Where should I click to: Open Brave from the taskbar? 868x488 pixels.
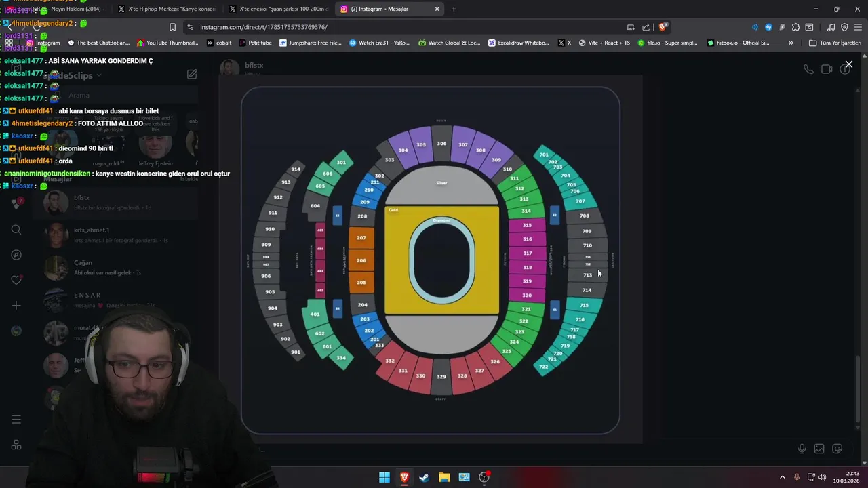[x=404, y=477]
